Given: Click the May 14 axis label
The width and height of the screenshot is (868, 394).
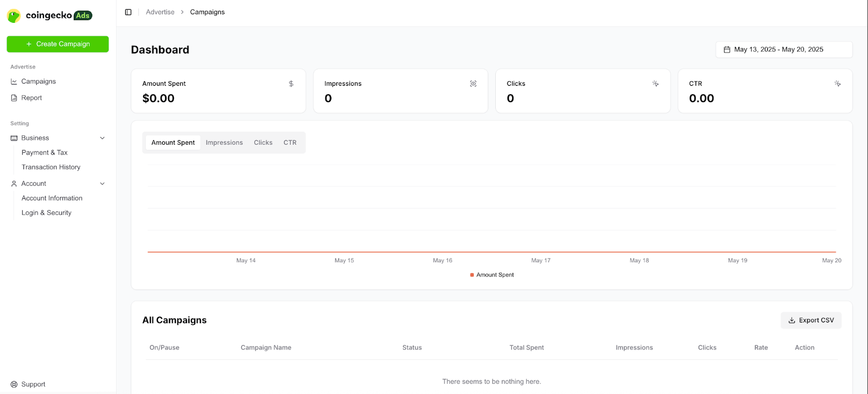Looking at the screenshot, I should (x=246, y=261).
